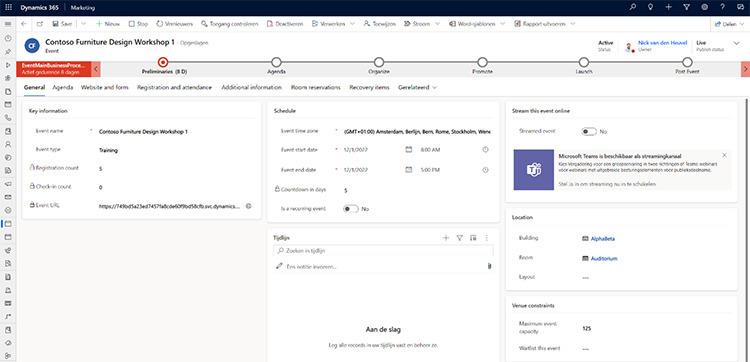Toggle the Is a recurring event switch
Screen dimensions: 750x362
coord(351,209)
